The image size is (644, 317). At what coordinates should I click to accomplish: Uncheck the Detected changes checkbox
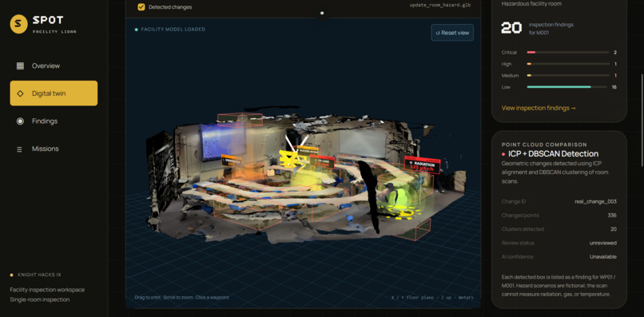[141, 7]
